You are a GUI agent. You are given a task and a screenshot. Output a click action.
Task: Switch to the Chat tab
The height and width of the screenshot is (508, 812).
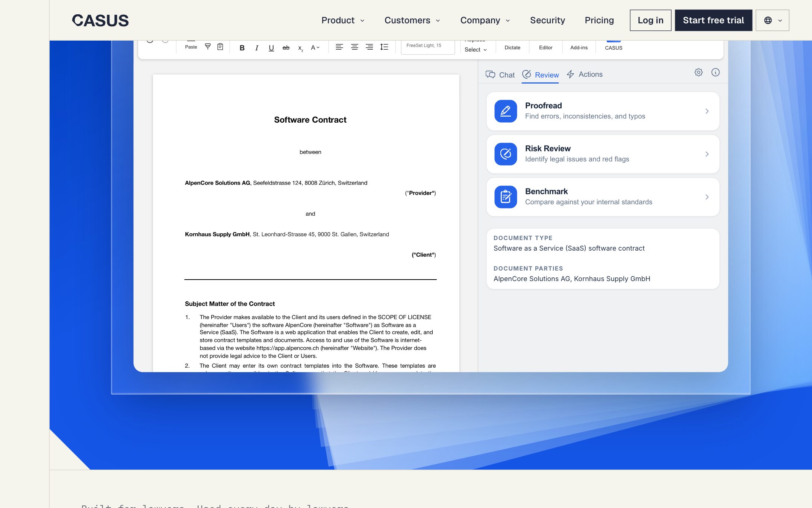tap(500, 75)
